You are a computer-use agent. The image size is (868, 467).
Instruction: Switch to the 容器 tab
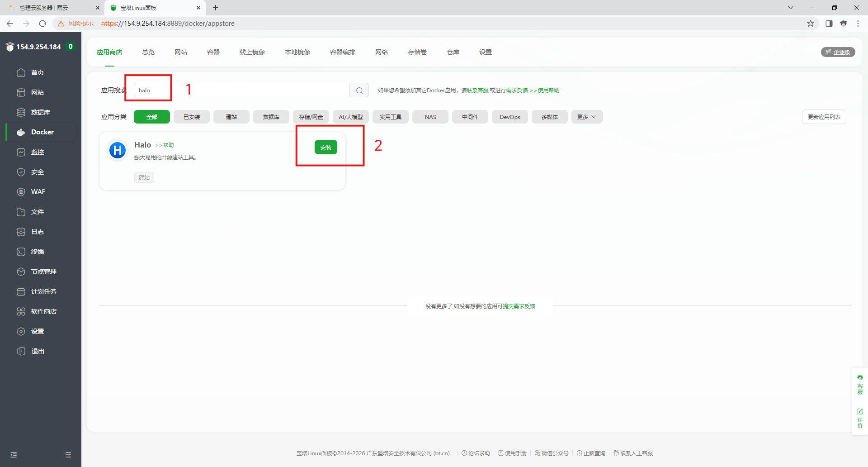click(213, 52)
